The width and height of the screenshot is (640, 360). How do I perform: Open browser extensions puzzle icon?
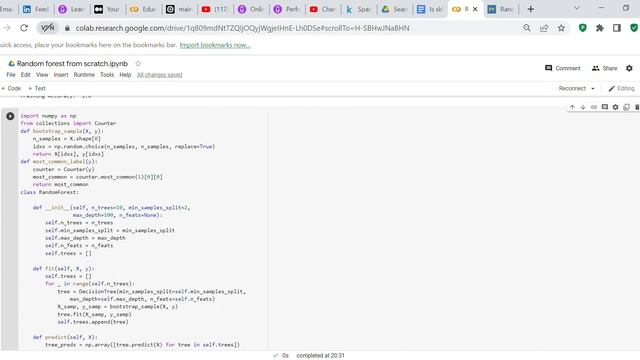pos(600,28)
